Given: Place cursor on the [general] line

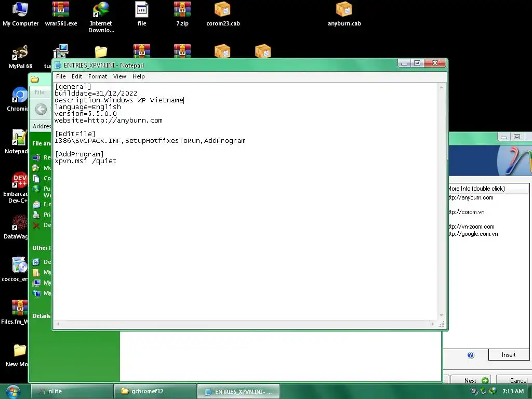Looking at the screenshot, I should point(73,87).
